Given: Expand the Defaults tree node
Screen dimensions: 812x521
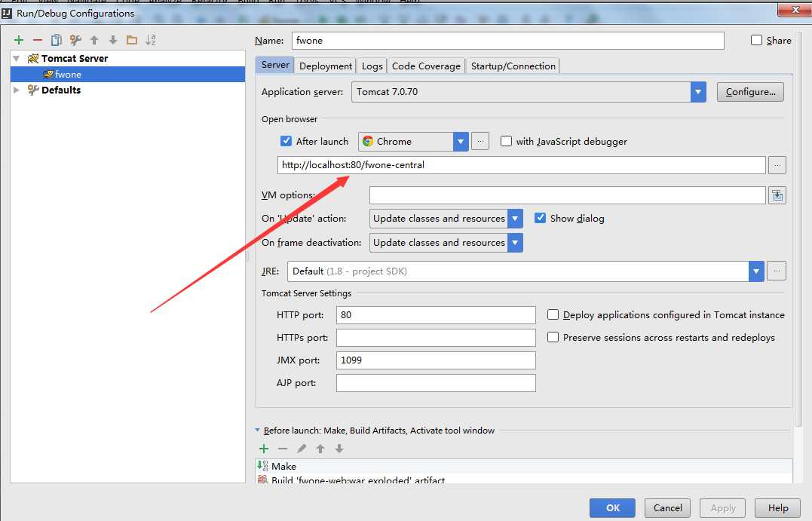Looking at the screenshot, I should [x=17, y=90].
